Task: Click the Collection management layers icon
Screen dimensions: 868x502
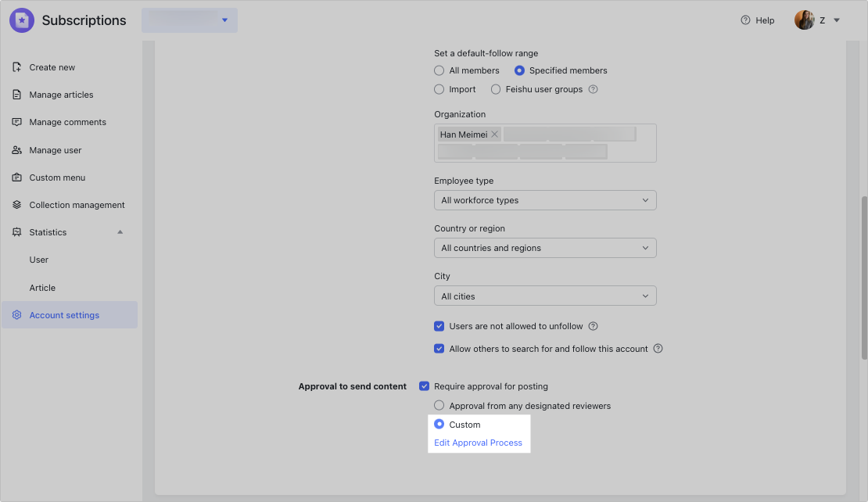Action: point(16,205)
